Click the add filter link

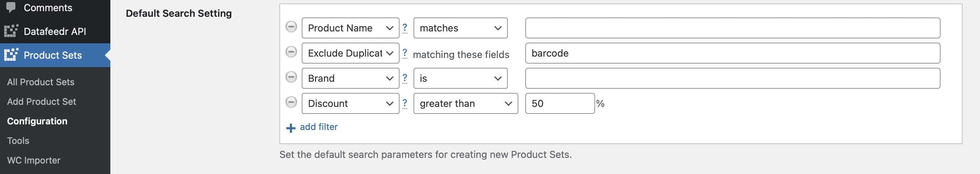pyautogui.click(x=319, y=127)
